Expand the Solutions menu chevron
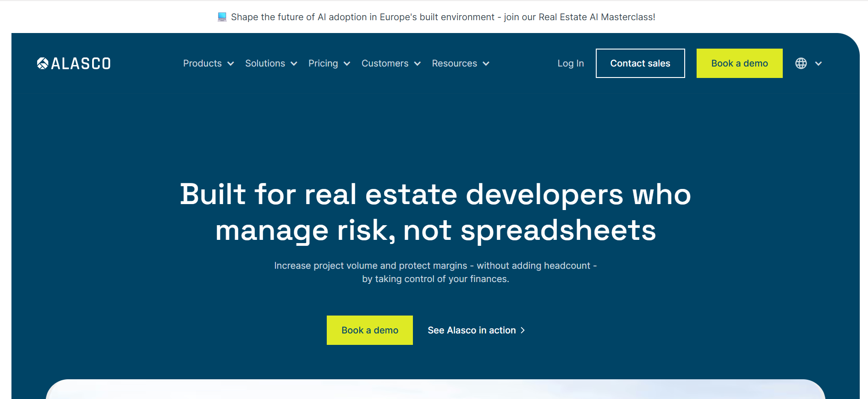868x399 pixels. click(294, 64)
